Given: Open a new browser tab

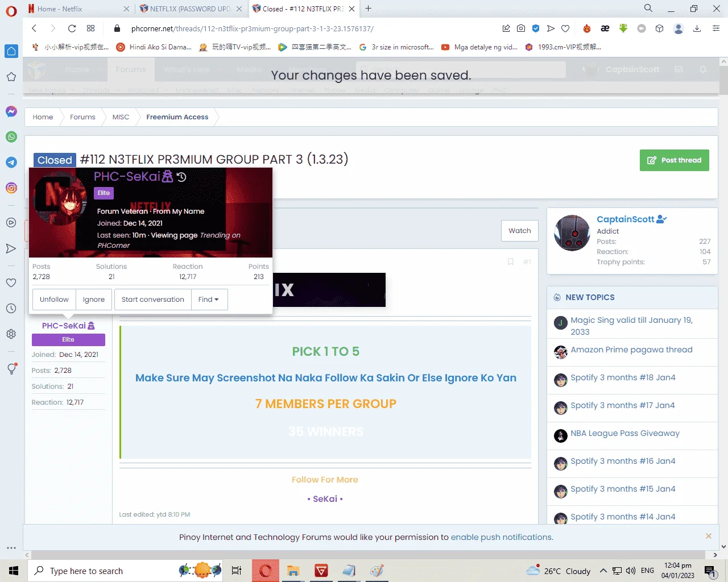Looking at the screenshot, I should coord(369,9).
